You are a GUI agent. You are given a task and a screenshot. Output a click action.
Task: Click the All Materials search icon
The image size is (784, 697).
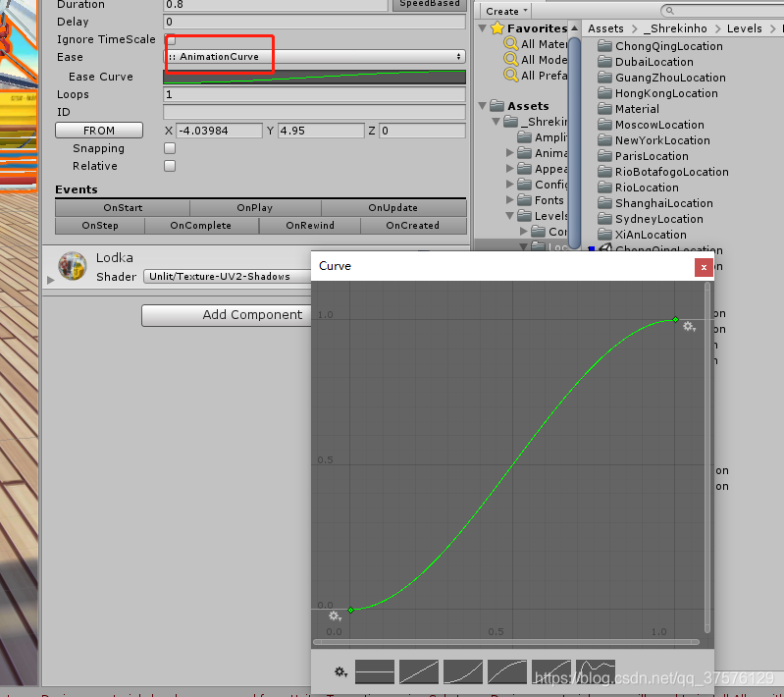[510, 44]
